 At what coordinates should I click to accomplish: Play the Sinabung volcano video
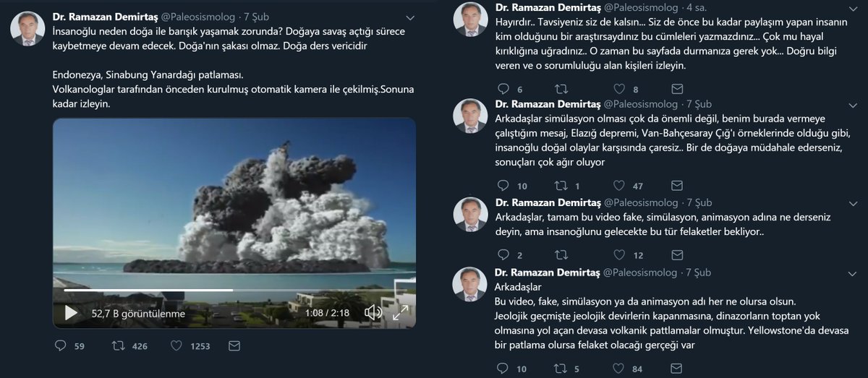(71, 313)
